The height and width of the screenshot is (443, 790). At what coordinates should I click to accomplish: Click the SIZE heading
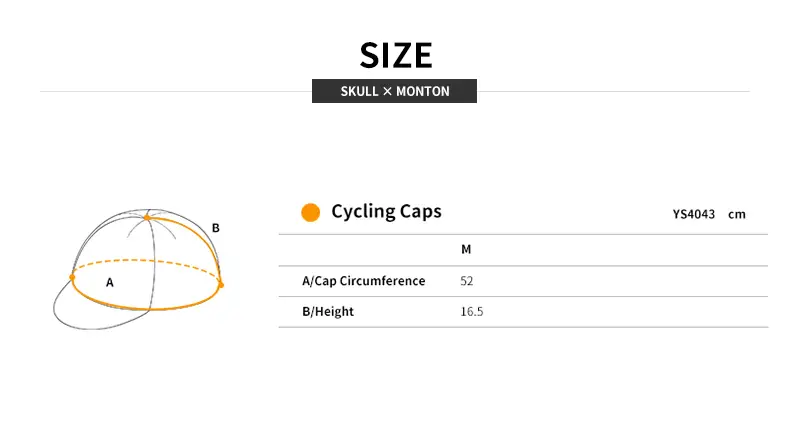[396, 54]
